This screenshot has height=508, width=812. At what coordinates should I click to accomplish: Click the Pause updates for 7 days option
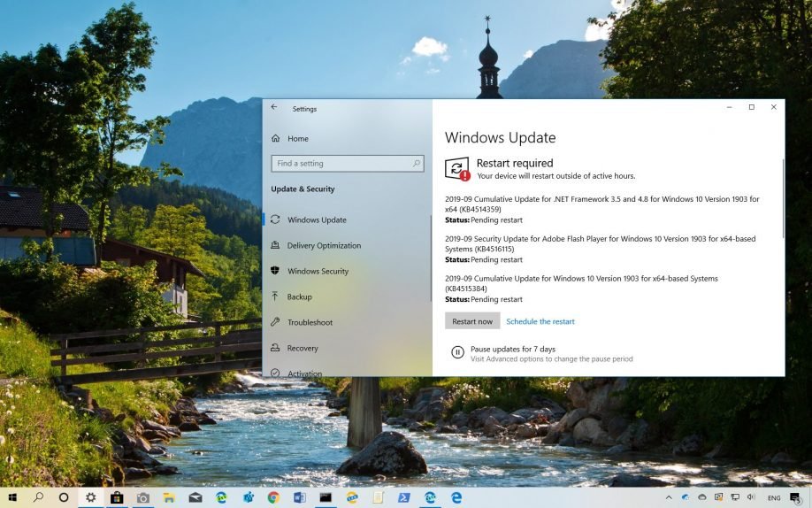tap(512, 350)
